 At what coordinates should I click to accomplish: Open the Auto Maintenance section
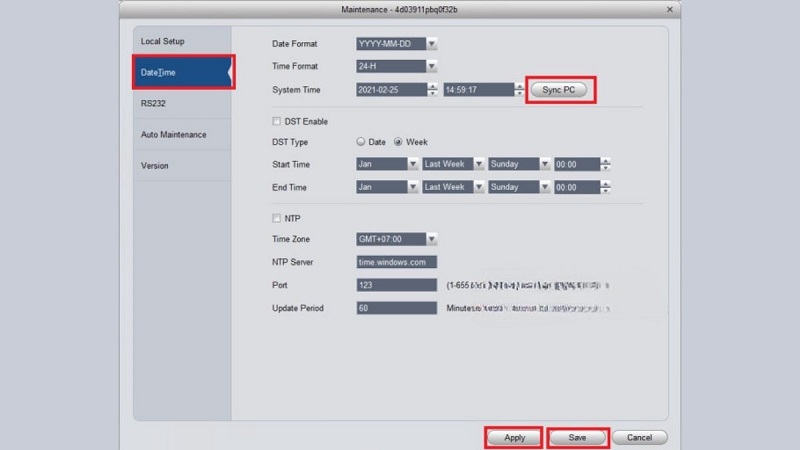[x=173, y=134]
